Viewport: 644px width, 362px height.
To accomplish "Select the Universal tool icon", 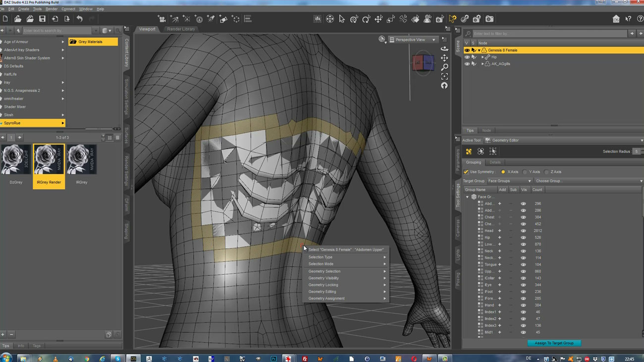I will (354, 19).
